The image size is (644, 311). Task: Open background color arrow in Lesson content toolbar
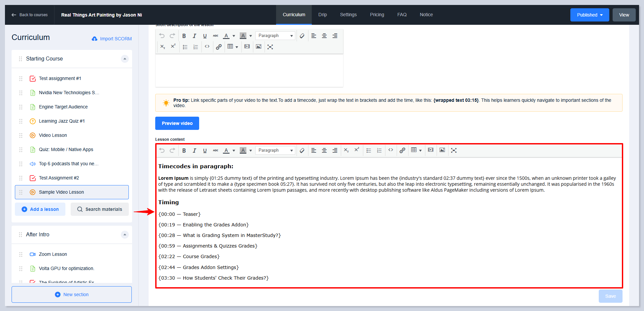(251, 151)
